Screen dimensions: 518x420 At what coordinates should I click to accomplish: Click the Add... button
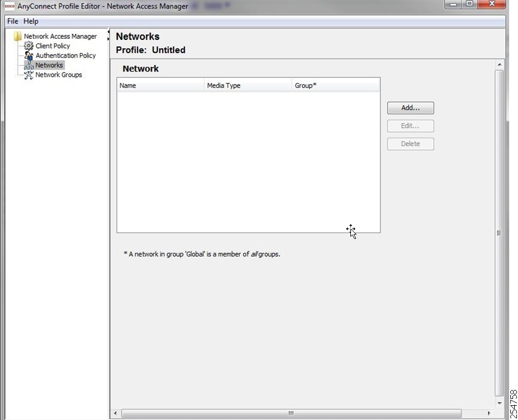[410, 108]
